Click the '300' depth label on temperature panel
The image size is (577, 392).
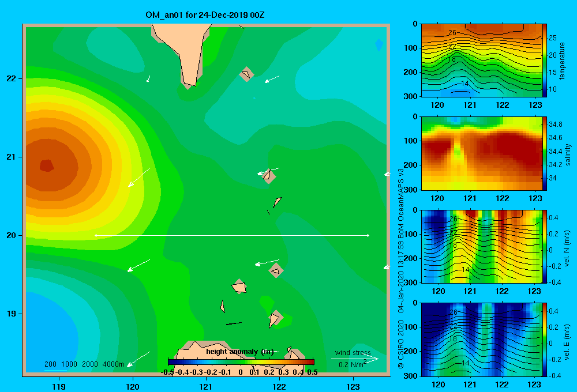(x=411, y=96)
